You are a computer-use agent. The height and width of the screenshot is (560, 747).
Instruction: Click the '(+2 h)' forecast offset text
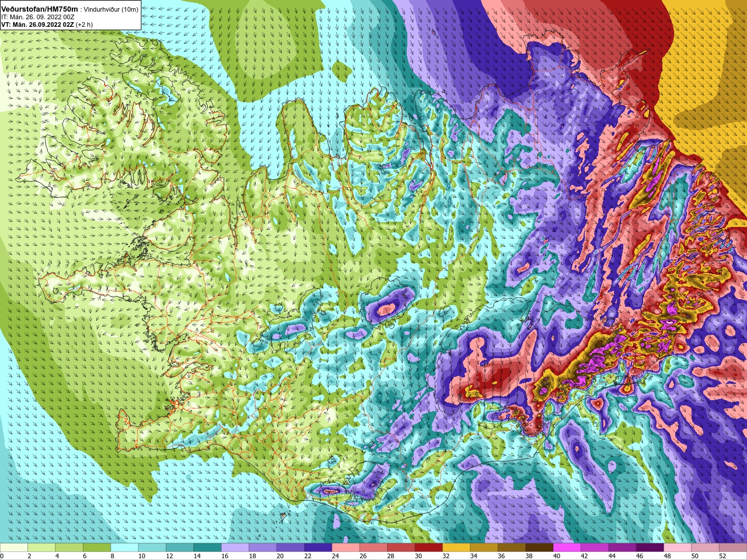(x=84, y=24)
